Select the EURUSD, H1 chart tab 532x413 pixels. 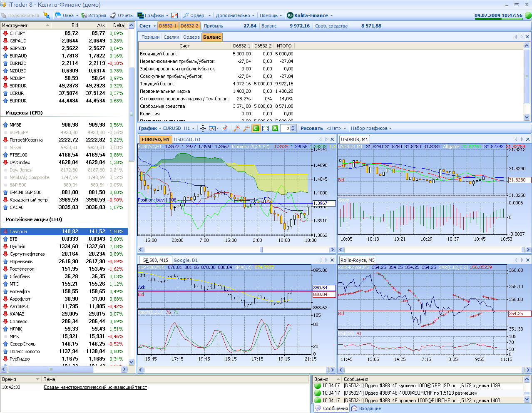coord(155,139)
